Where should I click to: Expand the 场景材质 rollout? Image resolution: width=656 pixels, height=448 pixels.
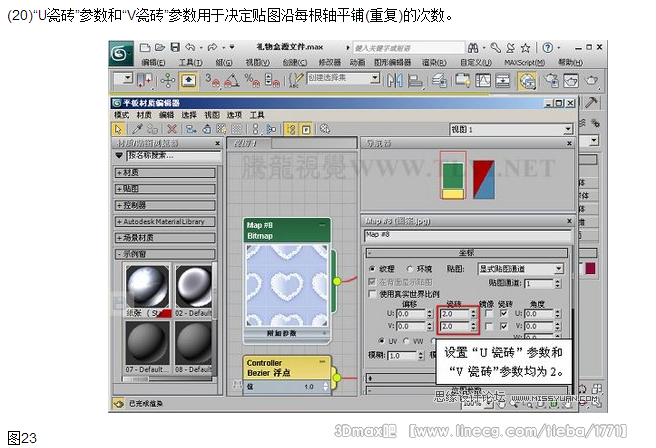(165, 238)
